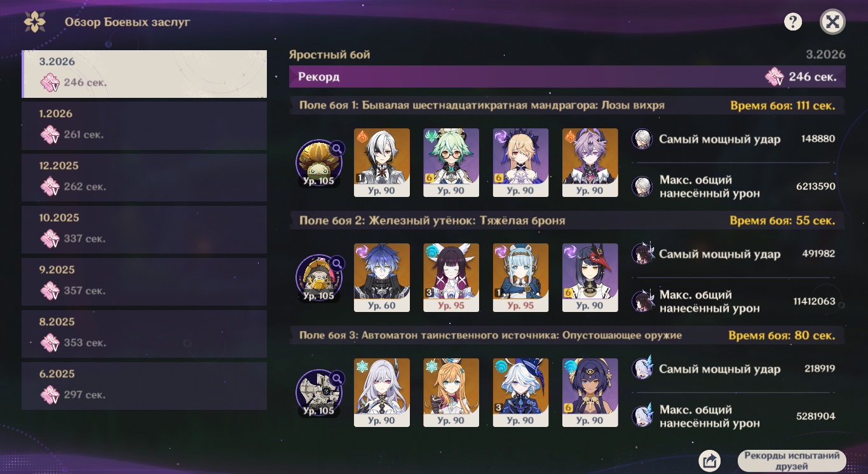Click the difficulty badge in the Рекорд bar
The image size is (868, 474).
[x=775, y=78]
